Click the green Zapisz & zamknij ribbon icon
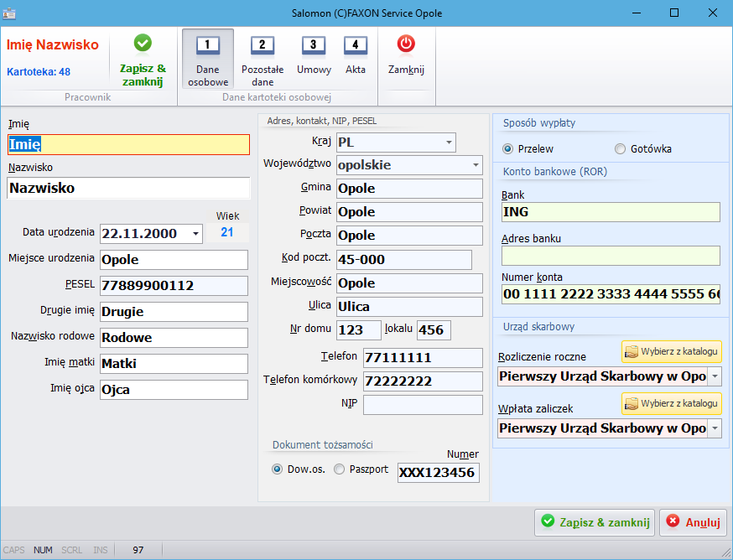This screenshot has width=733, height=560. [143, 44]
